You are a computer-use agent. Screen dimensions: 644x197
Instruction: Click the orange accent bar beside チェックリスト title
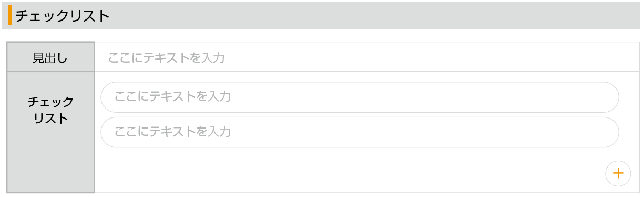(x=10, y=15)
